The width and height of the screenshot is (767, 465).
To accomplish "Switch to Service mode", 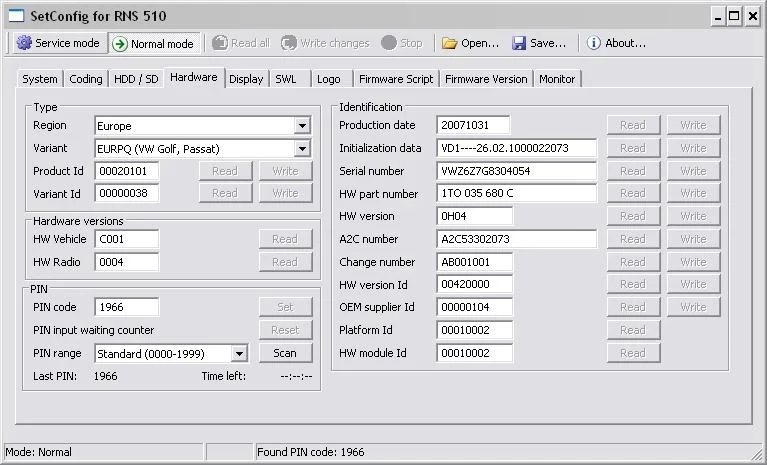I will pos(58,43).
